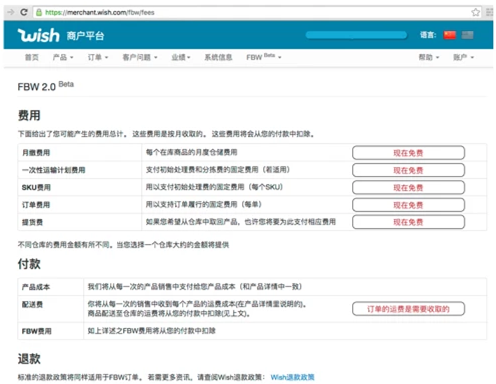Expand the 客户问题 menu

pos(140,57)
